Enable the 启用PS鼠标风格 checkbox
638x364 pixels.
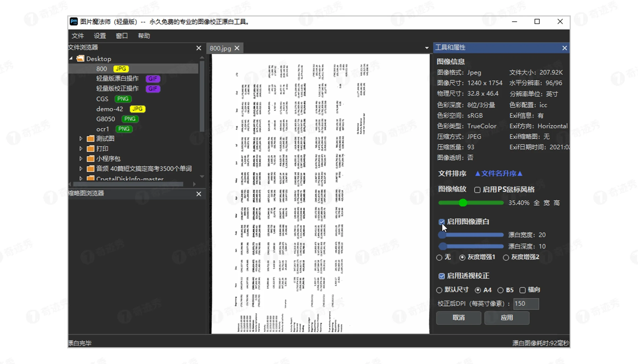pyautogui.click(x=477, y=190)
